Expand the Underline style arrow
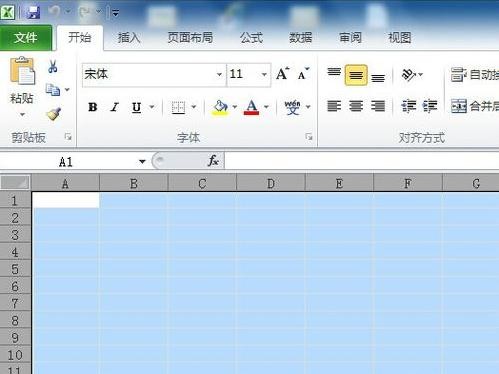 click(x=152, y=107)
